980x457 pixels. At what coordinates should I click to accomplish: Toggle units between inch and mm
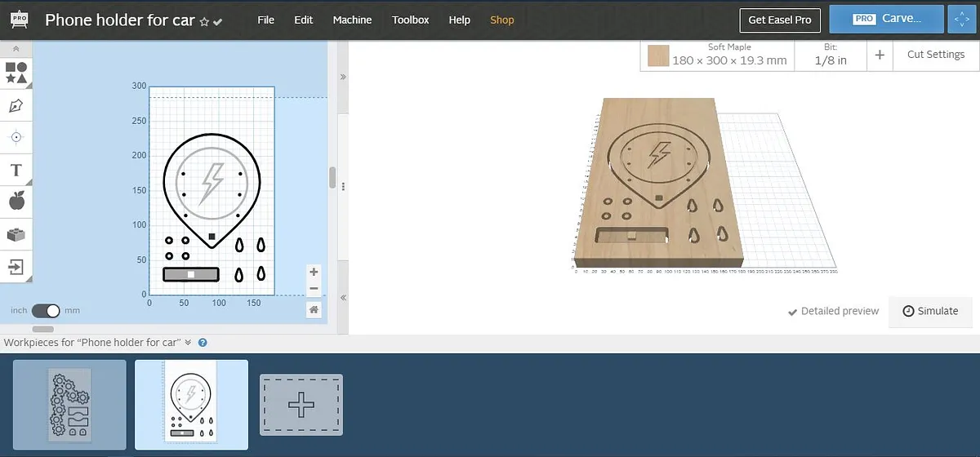[x=46, y=311]
